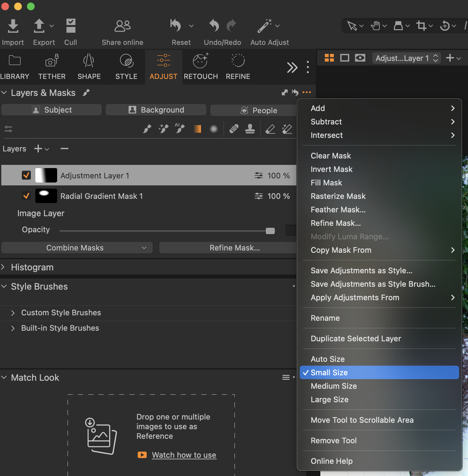Click the Refine Mask... panel button
This screenshot has width=468, height=476.
point(228,248)
